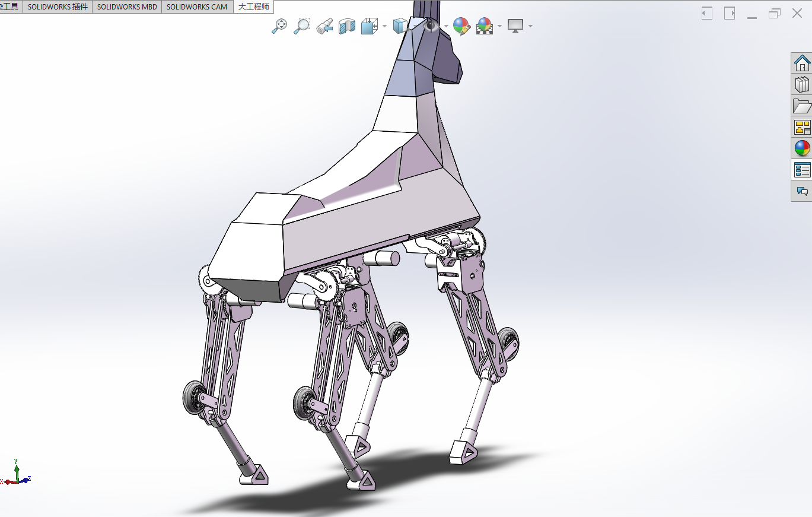Click the tile-right document window button
Screen dimensions: 812x517
tap(730, 13)
